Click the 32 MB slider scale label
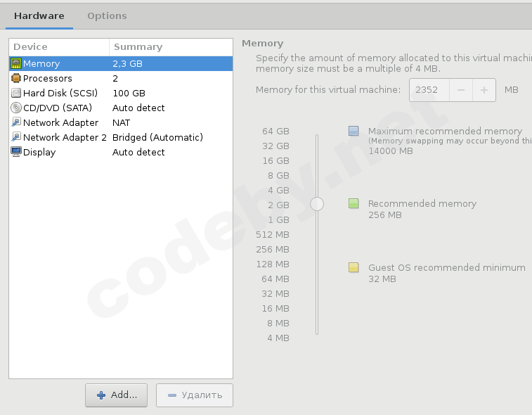532x415 pixels. click(275, 294)
